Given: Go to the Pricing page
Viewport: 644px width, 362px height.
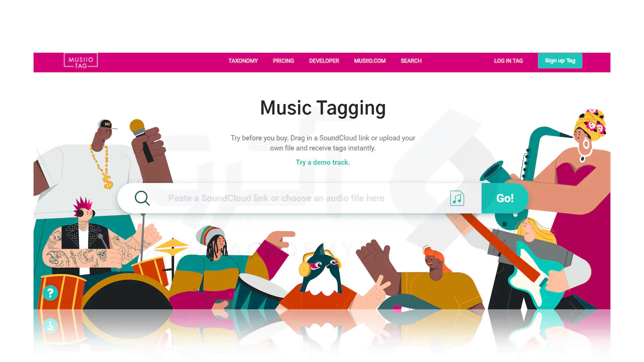Looking at the screenshot, I should [283, 61].
